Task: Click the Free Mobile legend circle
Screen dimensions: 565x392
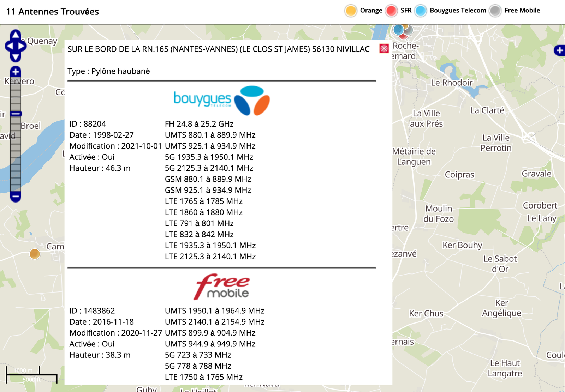Action: (495, 11)
